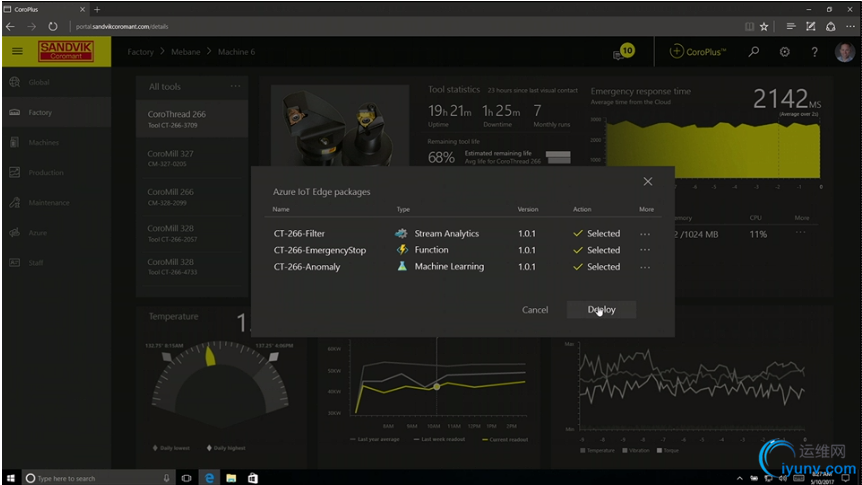
Task: Open More options for CT-266-Anomaly
Action: point(645,267)
